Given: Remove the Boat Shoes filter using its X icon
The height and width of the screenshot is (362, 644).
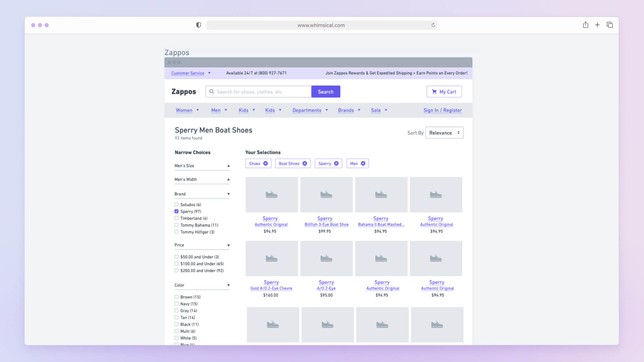Looking at the screenshot, I should pos(304,163).
